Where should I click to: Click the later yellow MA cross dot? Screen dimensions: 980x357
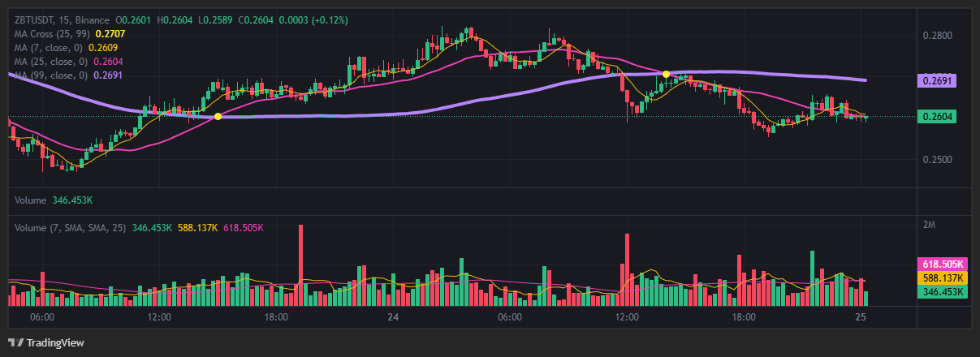(666, 74)
